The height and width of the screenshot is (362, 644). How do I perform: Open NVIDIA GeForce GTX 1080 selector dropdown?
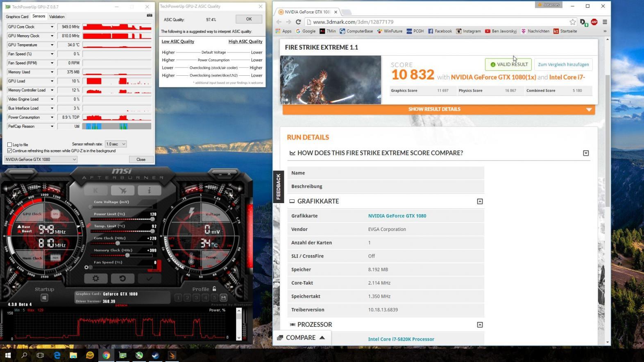(x=41, y=159)
